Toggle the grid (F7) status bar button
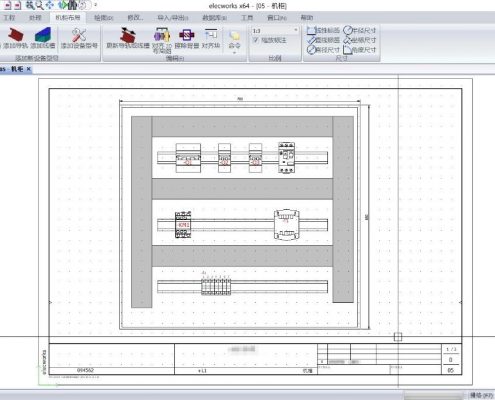 click(481, 395)
